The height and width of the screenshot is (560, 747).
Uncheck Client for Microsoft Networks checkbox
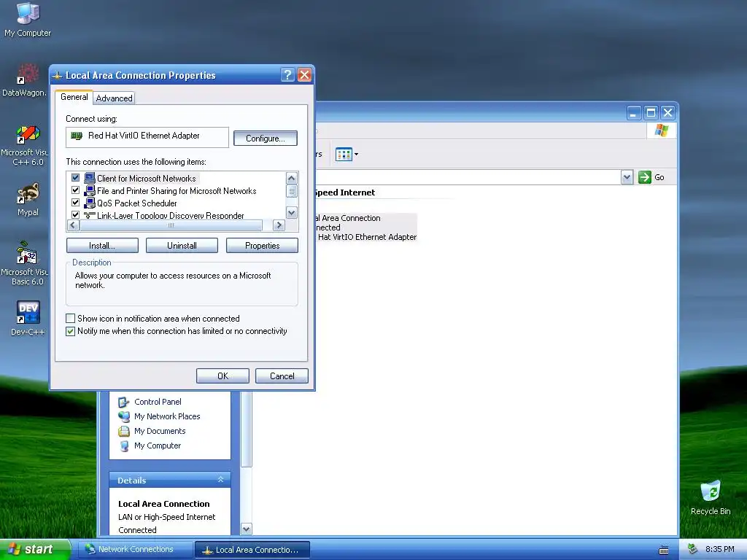[75, 178]
